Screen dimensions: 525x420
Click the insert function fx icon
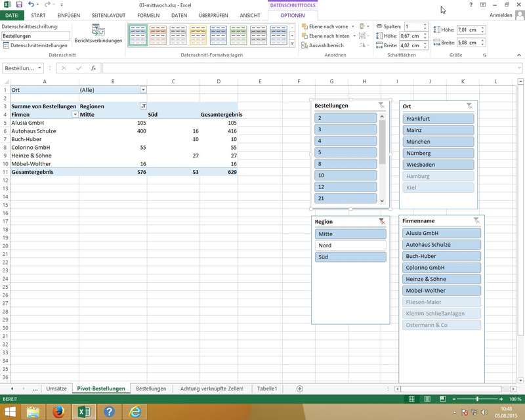coord(94,68)
